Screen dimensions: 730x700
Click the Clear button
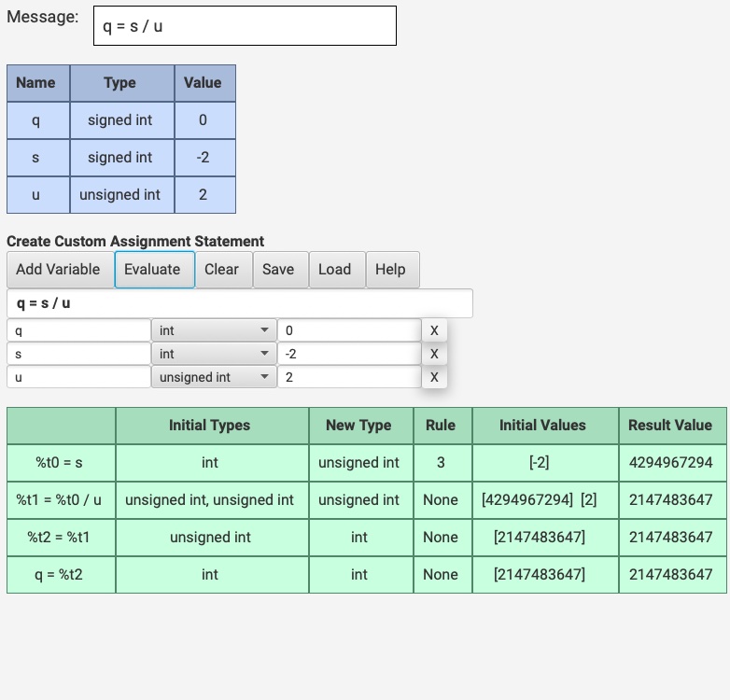(x=223, y=270)
